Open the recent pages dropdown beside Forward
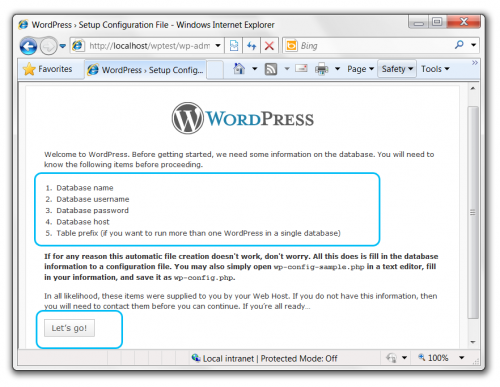 click(x=62, y=46)
